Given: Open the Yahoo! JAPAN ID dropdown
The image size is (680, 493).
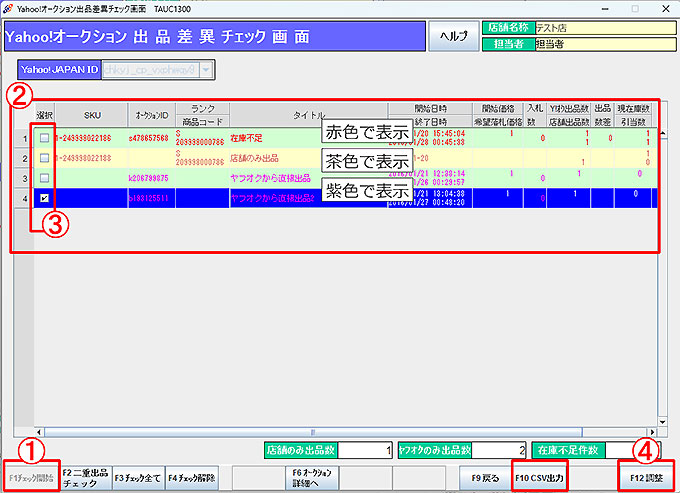Looking at the screenshot, I should [x=206, y=71].
